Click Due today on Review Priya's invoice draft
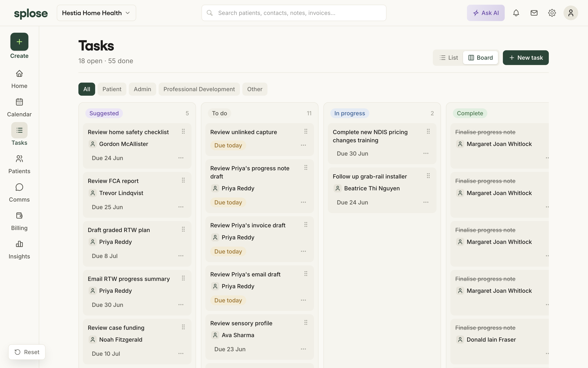This screenshot has height=368, width=588. (x=228, y=251)
